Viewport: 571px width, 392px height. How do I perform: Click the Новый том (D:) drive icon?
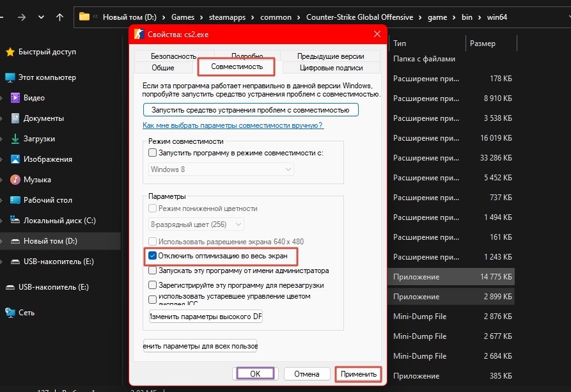(x=15, y=241)
